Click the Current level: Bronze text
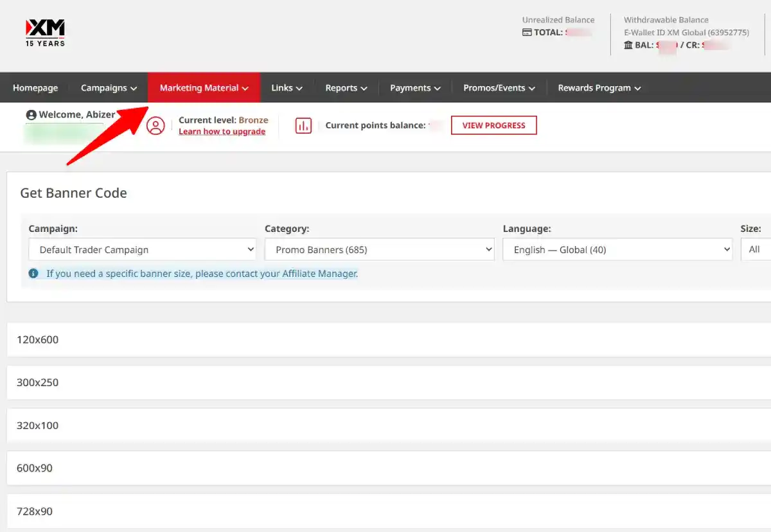 224,120
